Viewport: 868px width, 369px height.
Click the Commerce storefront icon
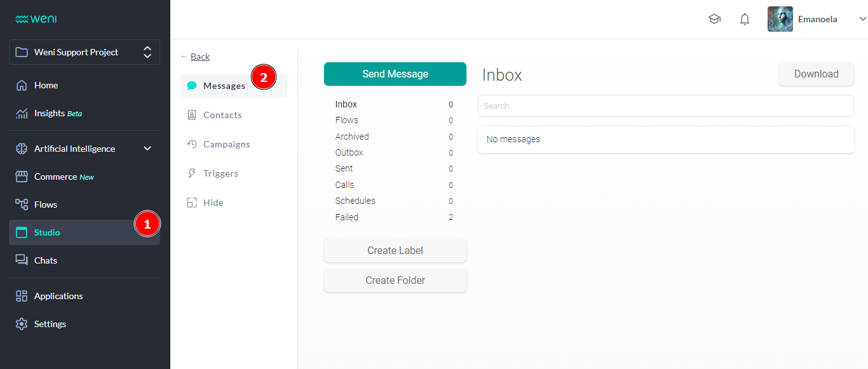click(x=22, y=177)
